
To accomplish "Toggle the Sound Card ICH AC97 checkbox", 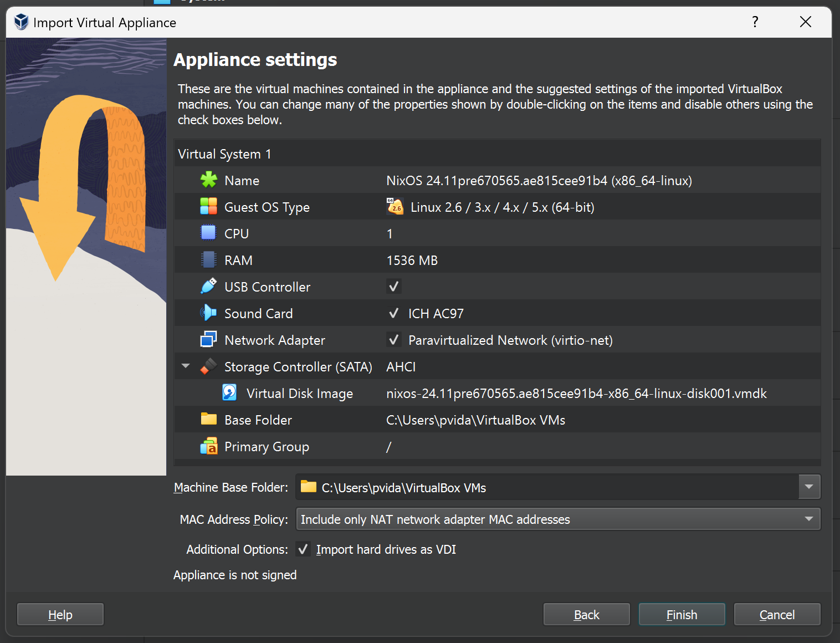I will pyautogui.click(x=394, y=313).
